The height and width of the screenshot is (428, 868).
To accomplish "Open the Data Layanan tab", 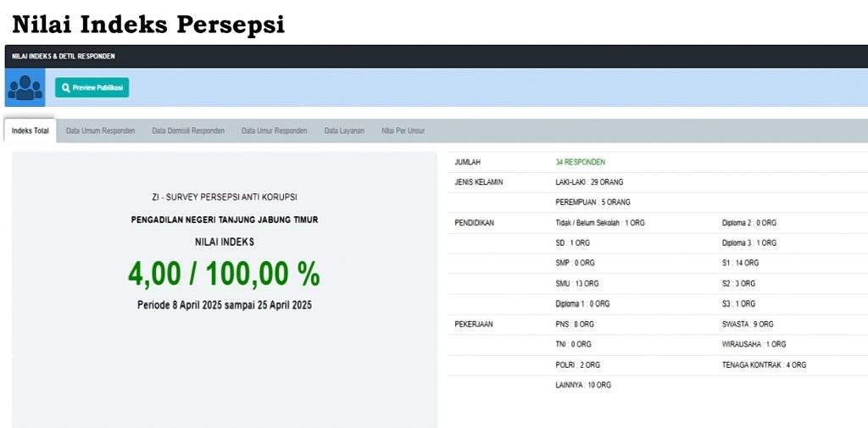I will click(344, 131).
